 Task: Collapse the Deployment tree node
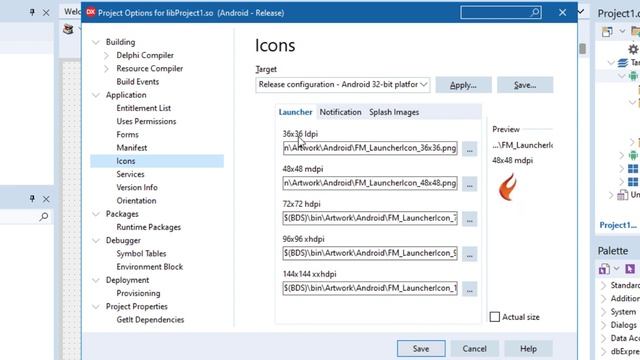[x=96, y=280]
